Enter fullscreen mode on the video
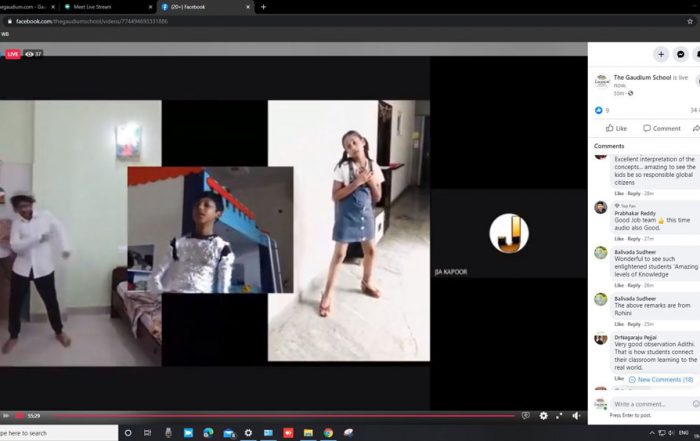 pyautogui.click(x=559, y=416)
